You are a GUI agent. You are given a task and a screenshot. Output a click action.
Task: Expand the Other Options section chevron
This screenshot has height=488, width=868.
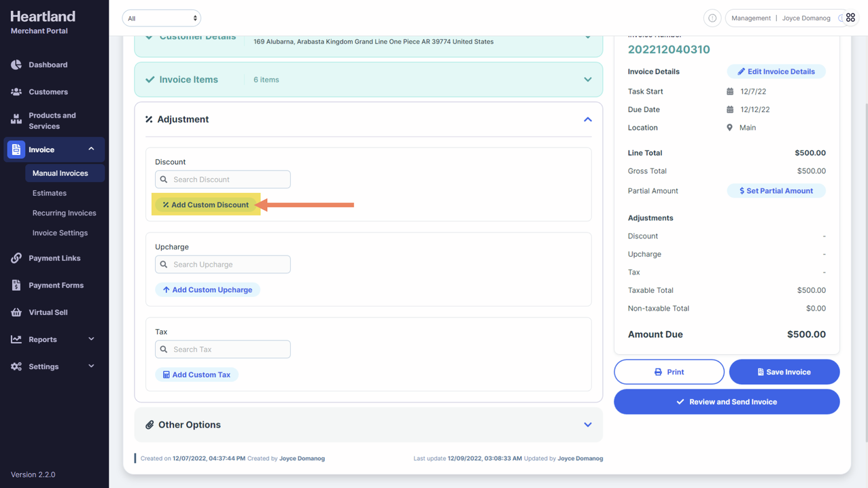(588, 425)
